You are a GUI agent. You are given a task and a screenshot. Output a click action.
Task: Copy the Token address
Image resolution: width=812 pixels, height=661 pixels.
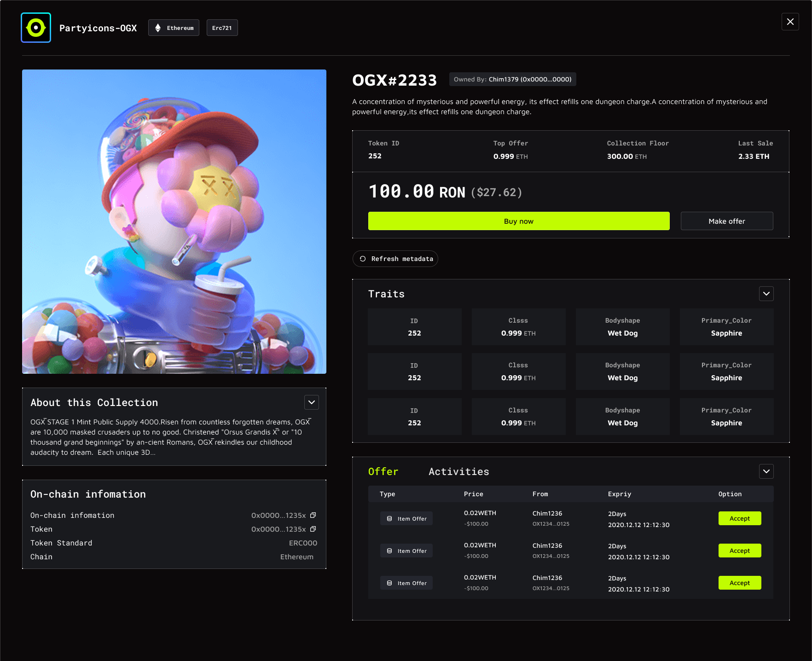pyautogui.click(x=313, y=529)
